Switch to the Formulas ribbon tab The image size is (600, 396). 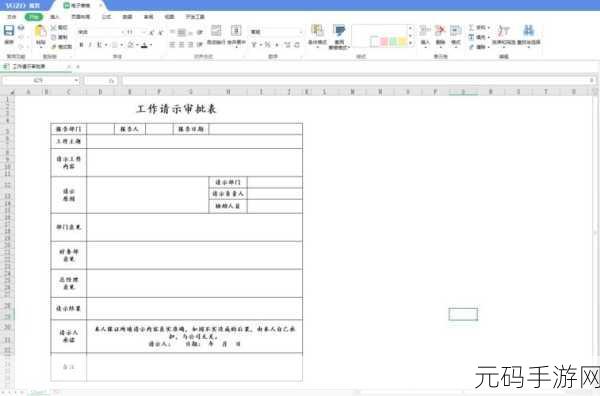click(x=106, y=17)
